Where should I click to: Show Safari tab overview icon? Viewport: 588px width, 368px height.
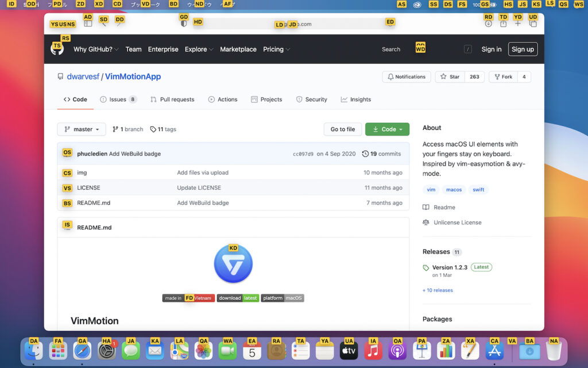533,24
